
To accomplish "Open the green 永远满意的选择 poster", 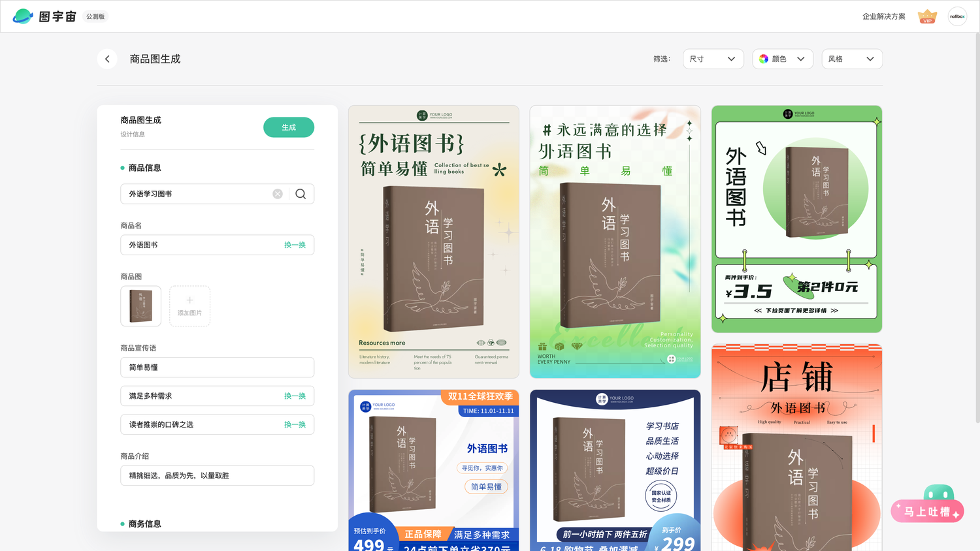I will coord(615,242).
